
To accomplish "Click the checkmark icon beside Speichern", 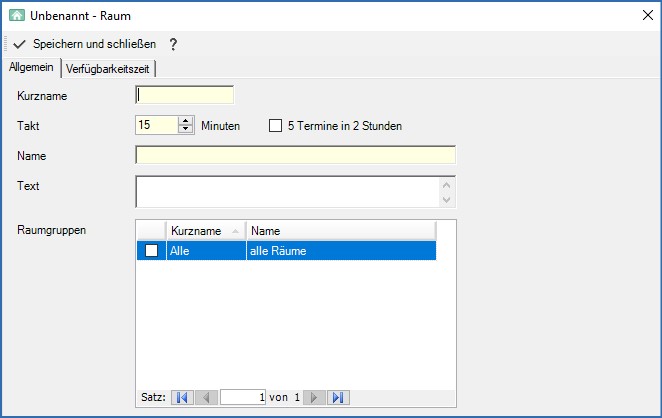I will point(19,45).
